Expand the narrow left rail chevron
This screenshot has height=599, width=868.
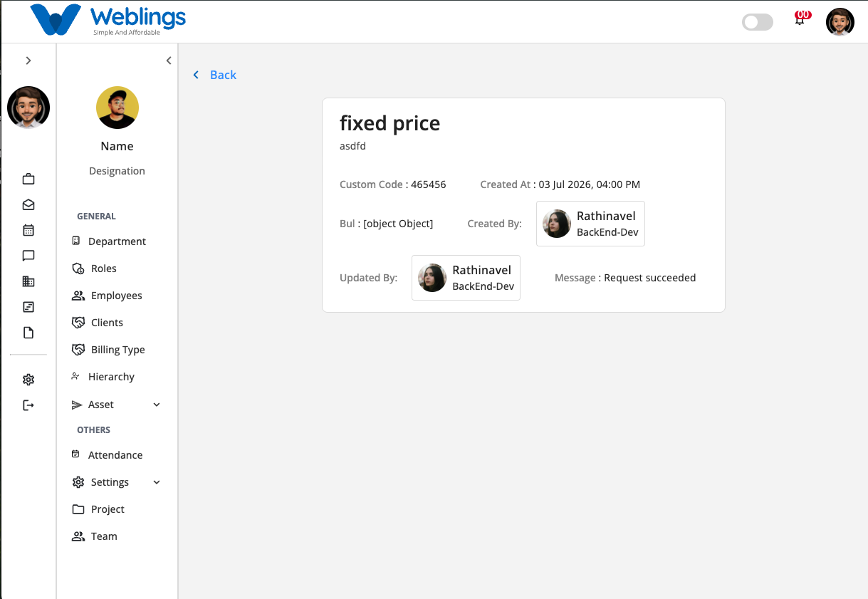pyautogui.click(x=28, y=61)
